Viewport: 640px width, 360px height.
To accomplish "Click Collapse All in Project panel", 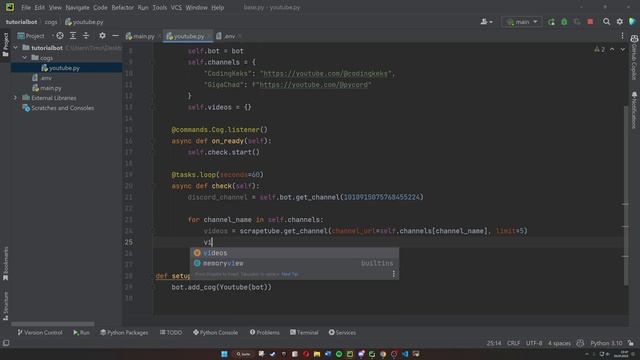I will 86,36.
